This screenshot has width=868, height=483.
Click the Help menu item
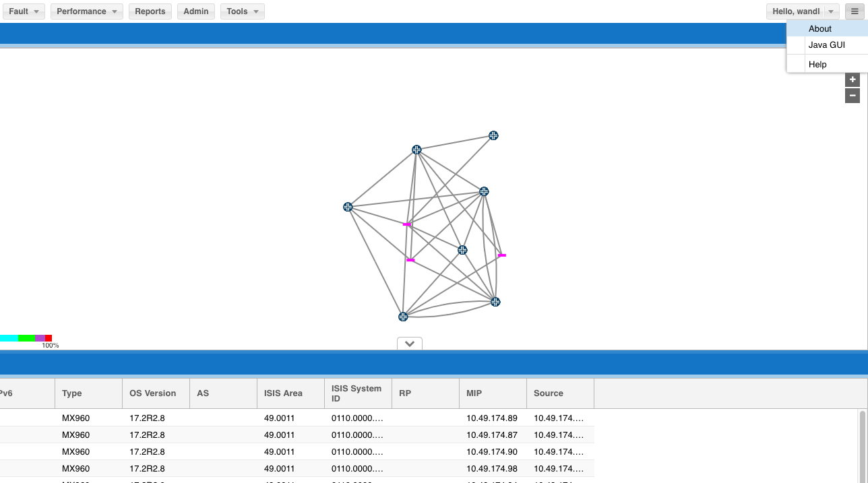point(817,65)
